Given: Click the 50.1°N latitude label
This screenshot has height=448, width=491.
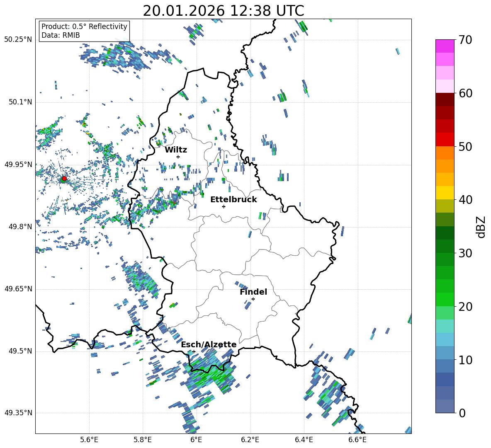Looking at the screenshot, I should click(x=20, y=102).
